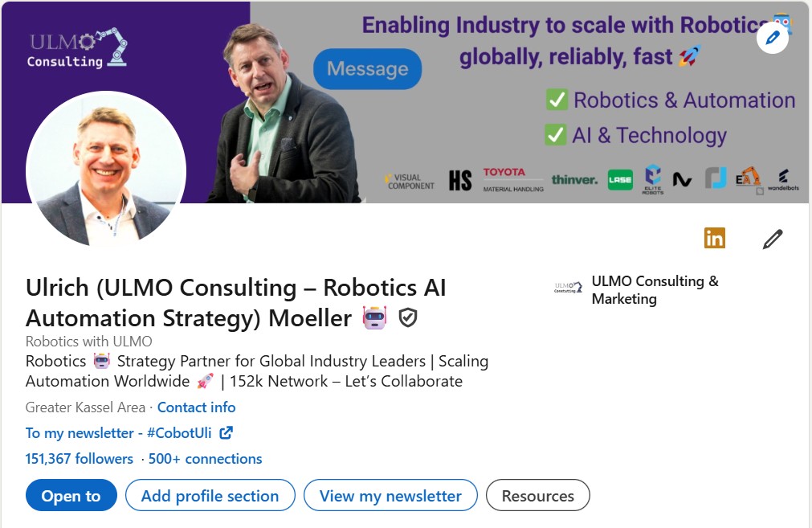Expand the Resources menu button

point(538,496)
